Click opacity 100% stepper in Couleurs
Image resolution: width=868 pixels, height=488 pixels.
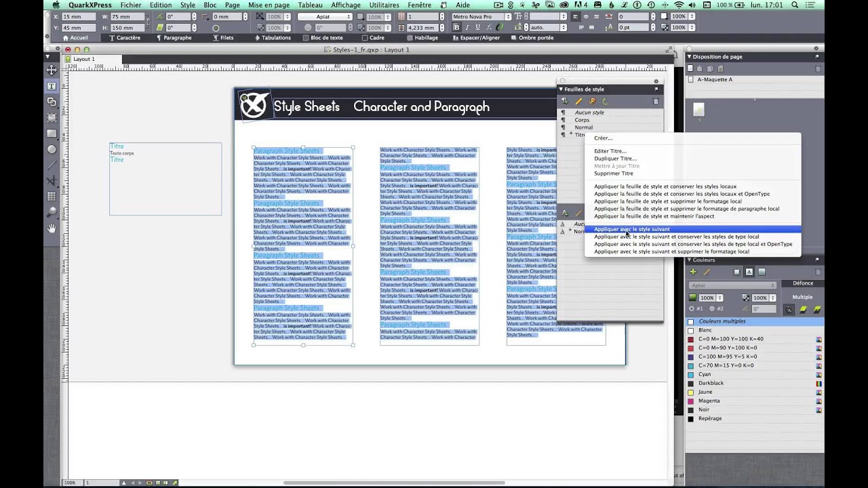772,298
